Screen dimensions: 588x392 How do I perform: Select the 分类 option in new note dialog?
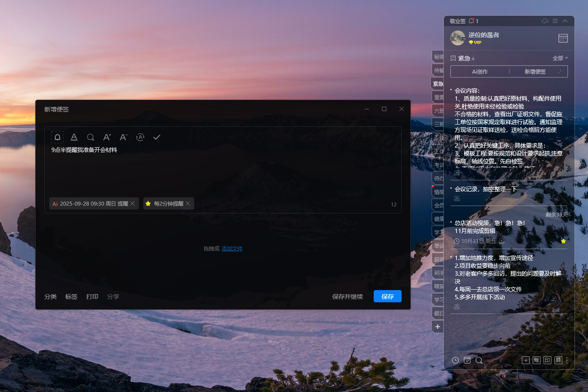[51, 297]
